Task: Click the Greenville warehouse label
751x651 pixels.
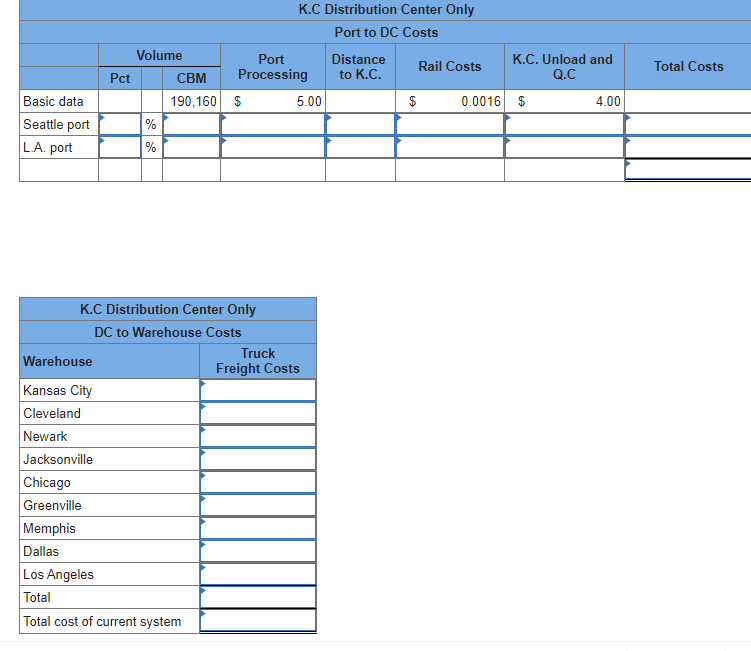Action: click(x=52, y=505)
